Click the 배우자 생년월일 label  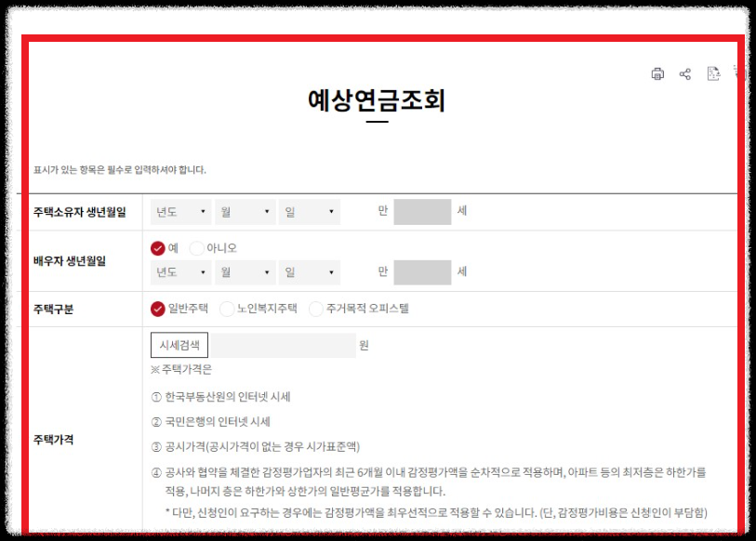(x=70, y=261)
